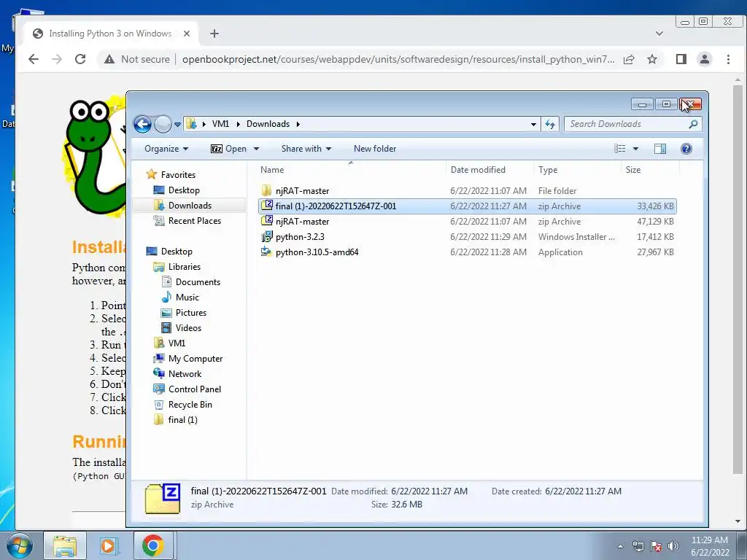This screenshot has height=560, width=747.
Task: Select the python-3.10.5-amd64 application icon
Action: tap(267, 252)
